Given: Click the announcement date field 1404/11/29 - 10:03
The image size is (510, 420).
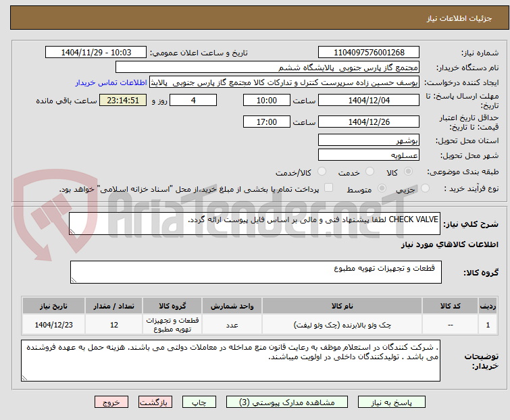Looking at the screenshot, I should pyautogui.click(x=96, y=53).
